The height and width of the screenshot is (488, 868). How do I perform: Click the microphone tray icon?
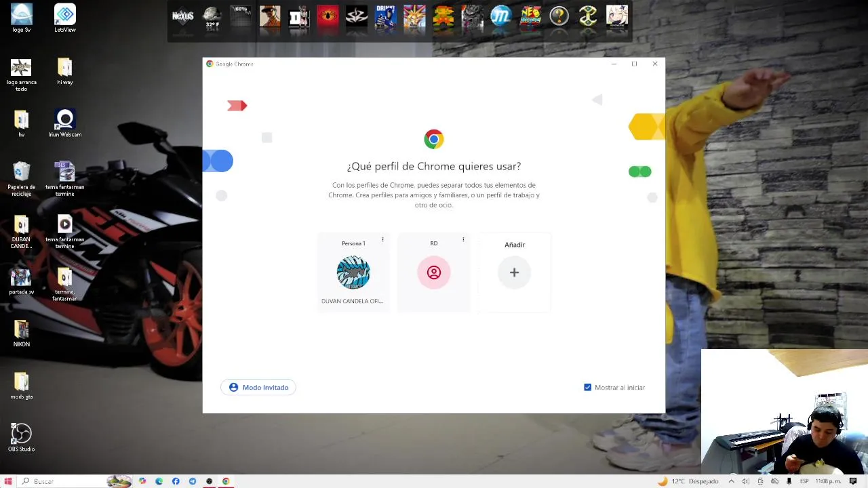click(789, 481)
